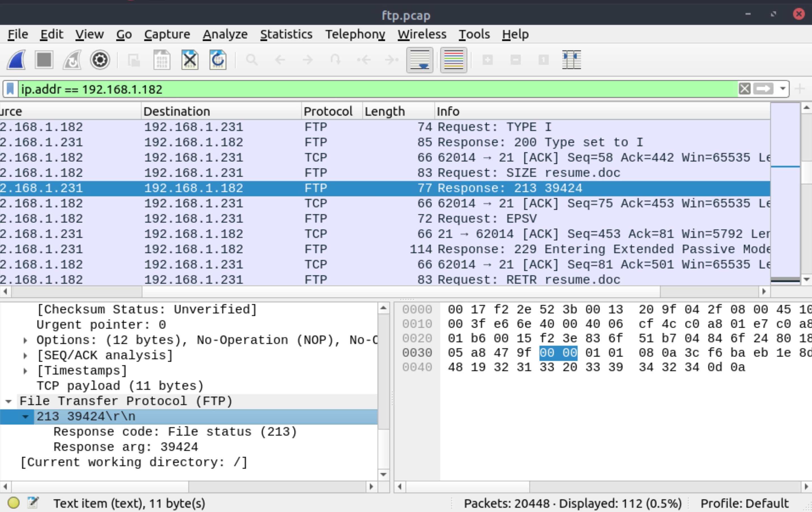Open the File menu
Screen dimensions: 812x512
pos(18,34)
